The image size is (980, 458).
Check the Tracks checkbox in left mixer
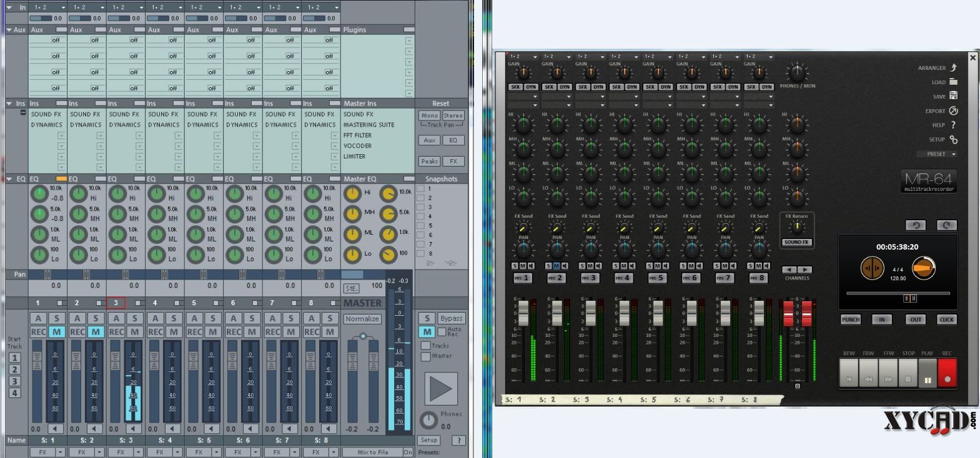(x=425, y=346)
